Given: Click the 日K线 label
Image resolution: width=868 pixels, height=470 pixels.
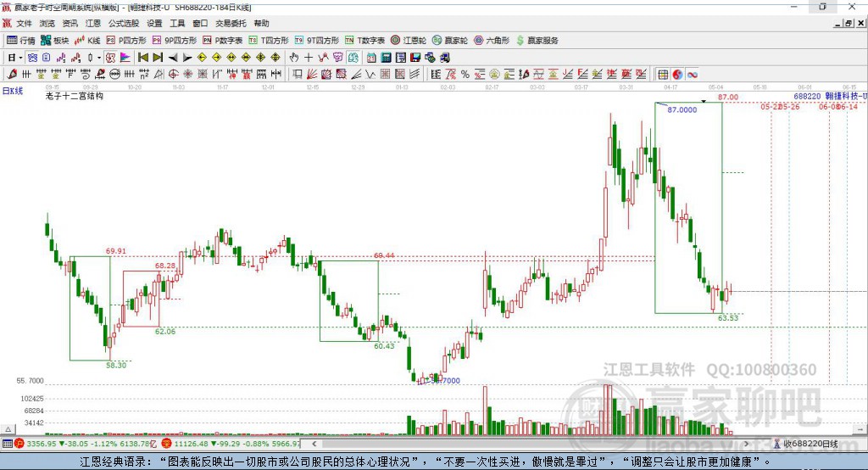Looking at the screenshot, I should click(13, 91).
